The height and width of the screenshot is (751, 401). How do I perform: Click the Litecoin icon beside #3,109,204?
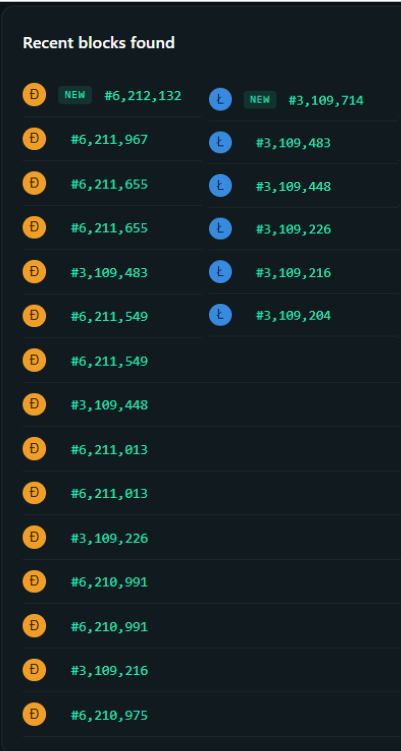pos(220,315)
